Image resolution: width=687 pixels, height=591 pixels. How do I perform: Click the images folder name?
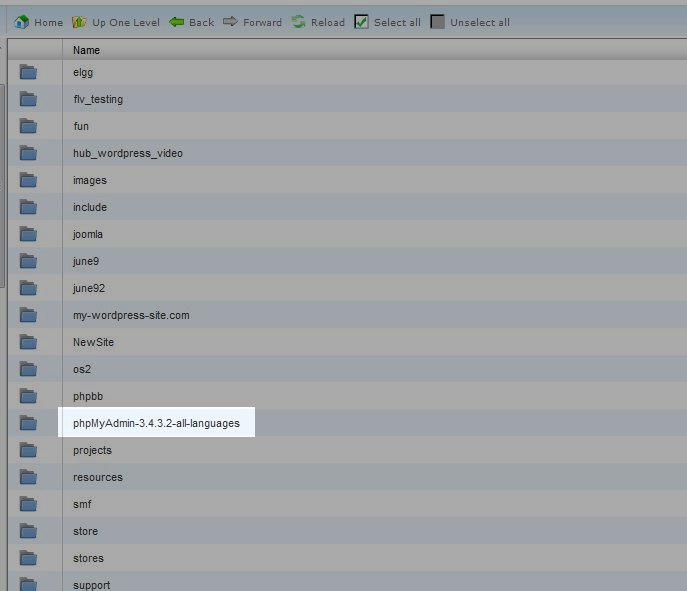click(x=90, y=180)
